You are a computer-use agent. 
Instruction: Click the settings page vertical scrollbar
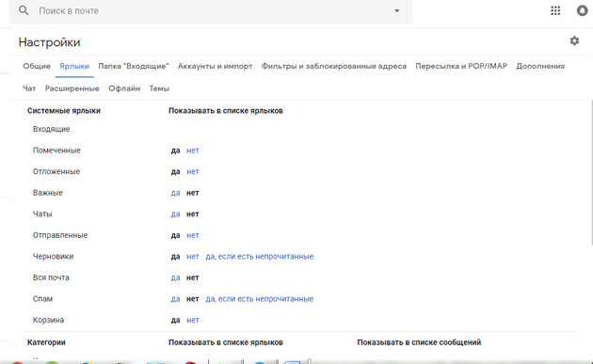pos(591,172)
